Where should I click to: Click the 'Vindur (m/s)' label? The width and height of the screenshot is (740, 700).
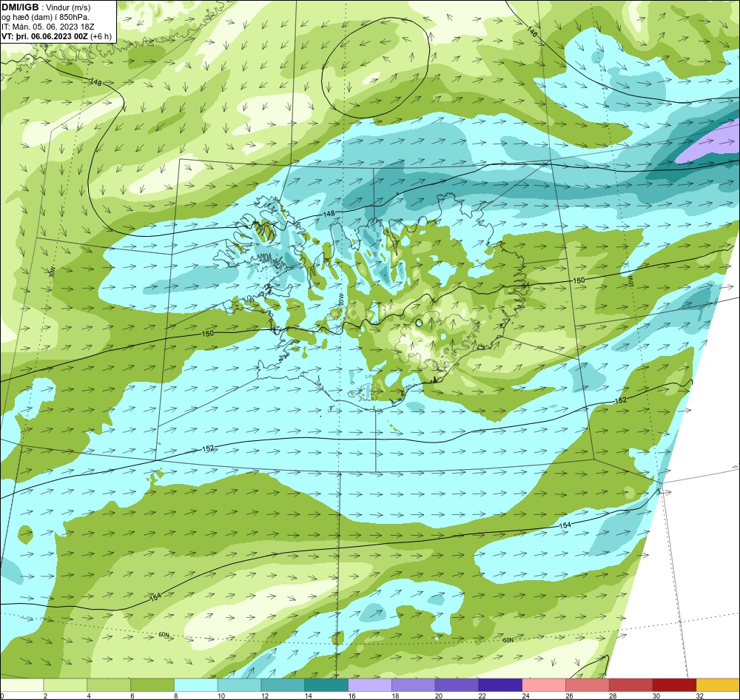click(69, 7)
